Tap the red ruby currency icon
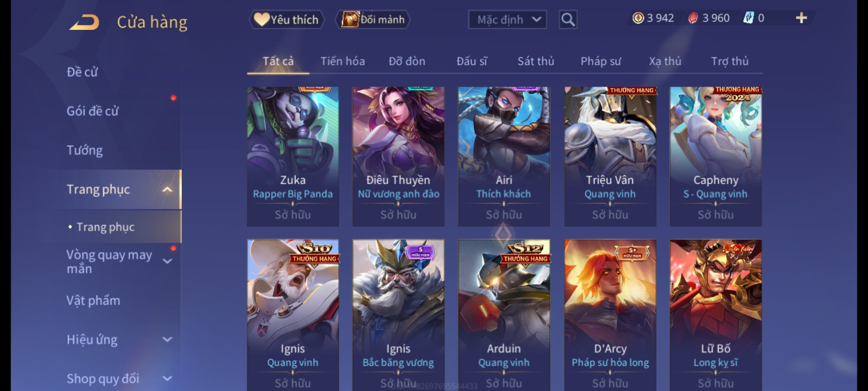Viewport: 868px width, 391px height. tap(693, 18)
